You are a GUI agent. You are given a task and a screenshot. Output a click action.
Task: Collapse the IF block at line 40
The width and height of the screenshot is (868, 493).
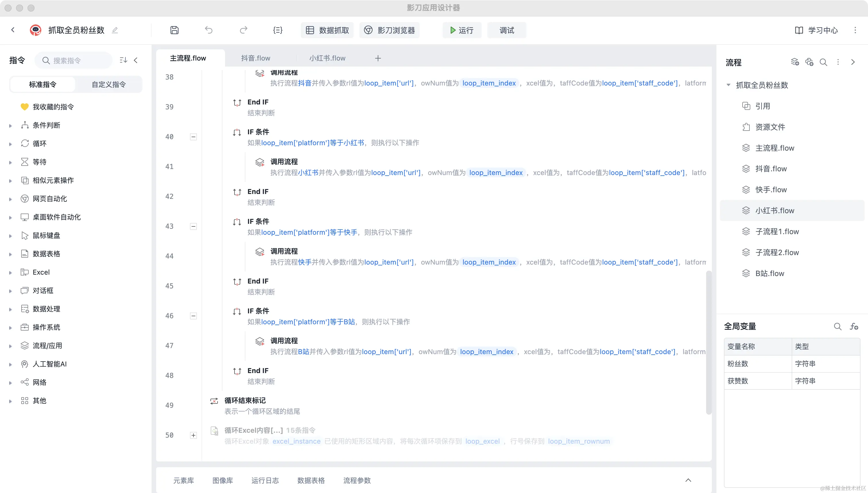(193, 137)
